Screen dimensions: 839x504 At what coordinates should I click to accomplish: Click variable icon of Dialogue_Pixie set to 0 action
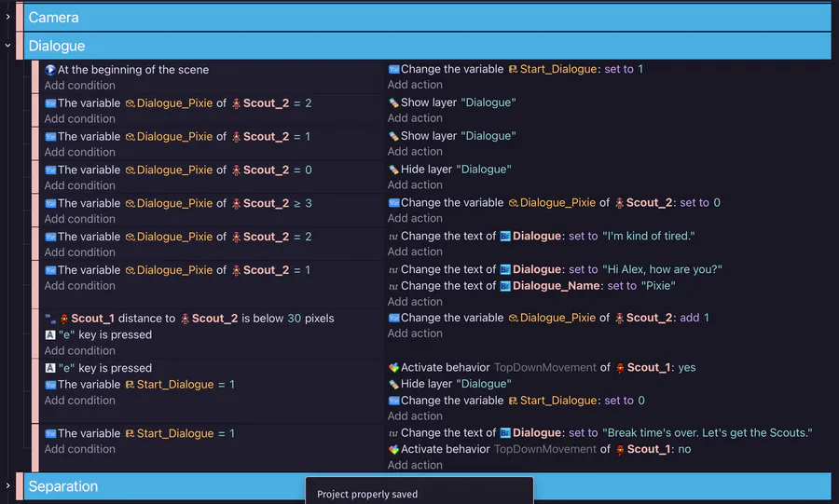tap(393, 203)
